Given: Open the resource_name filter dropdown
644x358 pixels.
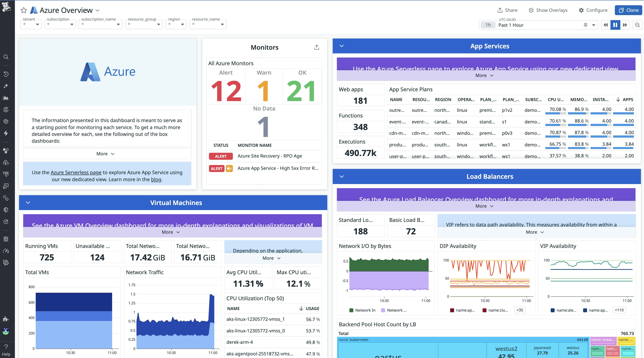Looking at the screenshot, I should [x=208, y=25].
